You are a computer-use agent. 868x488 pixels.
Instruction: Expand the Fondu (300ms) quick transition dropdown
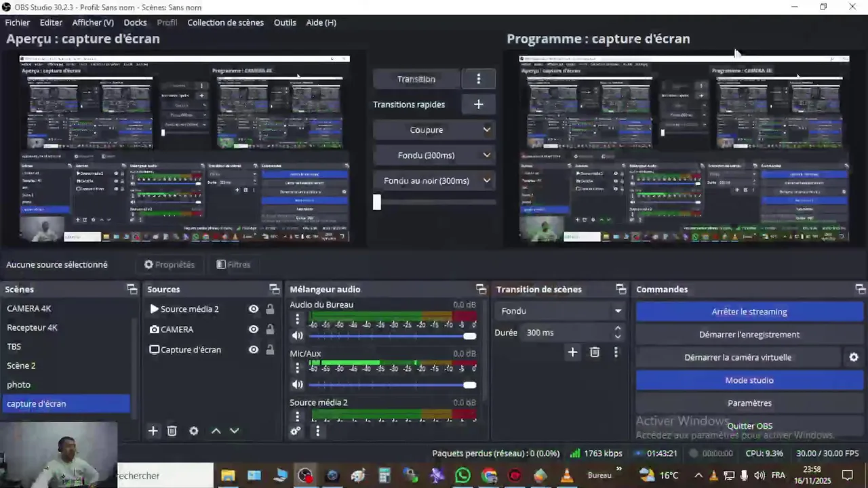486,155
